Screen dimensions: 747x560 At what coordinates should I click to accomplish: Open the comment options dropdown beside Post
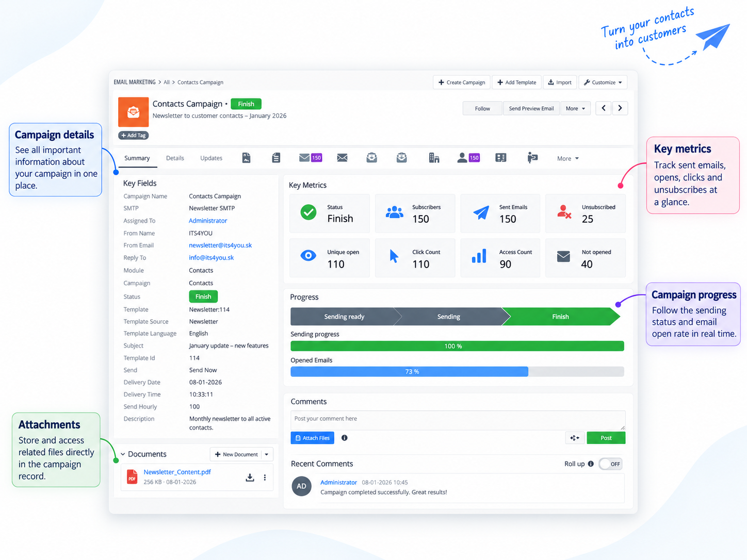575,438
